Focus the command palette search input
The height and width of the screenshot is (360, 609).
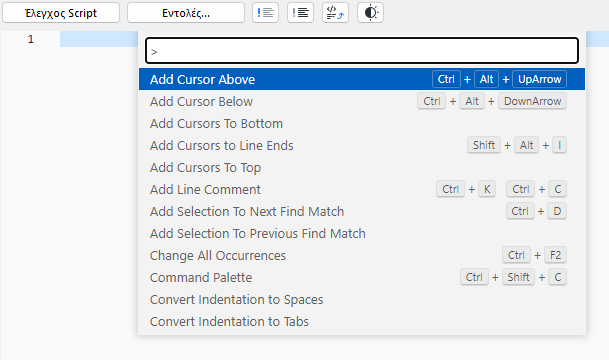tap(362, 50)
